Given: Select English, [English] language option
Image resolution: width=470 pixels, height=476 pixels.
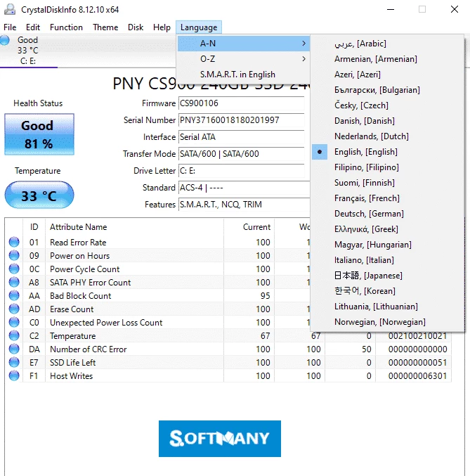Looking at the screenshot, I should [366, 152].
